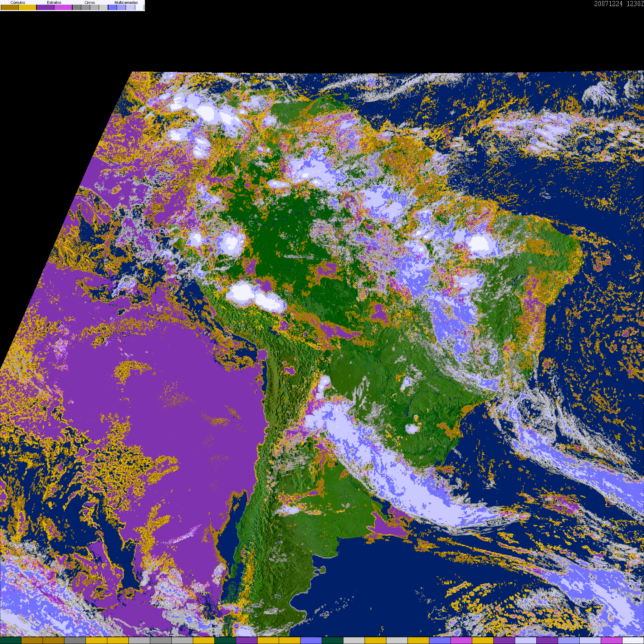Pick the pale lavender Multicamadas swatch

point(130,7)
